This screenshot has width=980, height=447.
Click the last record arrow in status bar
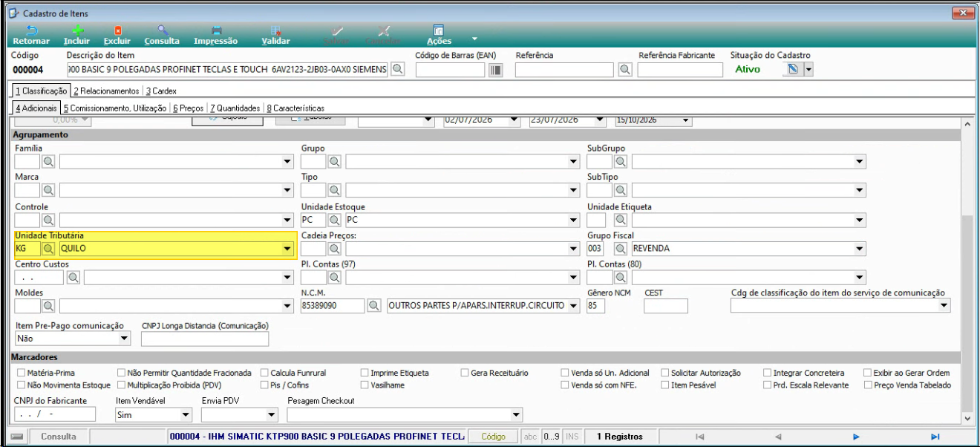click(935, 437)
